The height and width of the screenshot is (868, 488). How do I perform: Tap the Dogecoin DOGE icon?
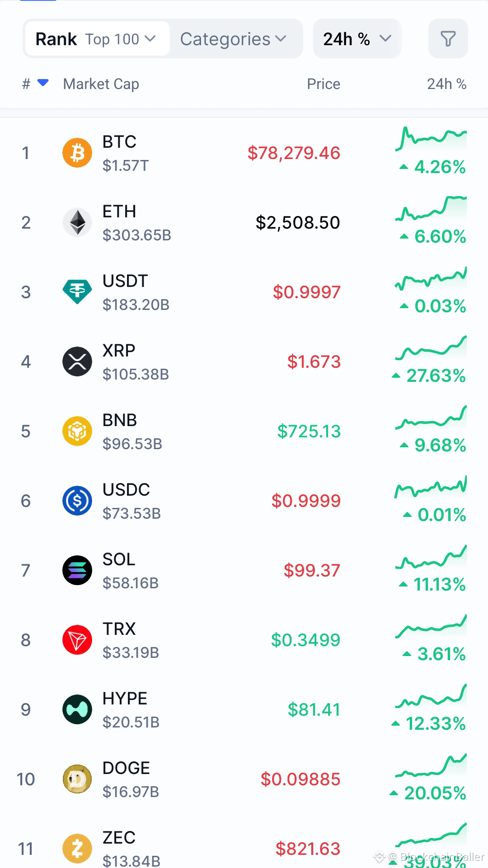coord(77,779)
